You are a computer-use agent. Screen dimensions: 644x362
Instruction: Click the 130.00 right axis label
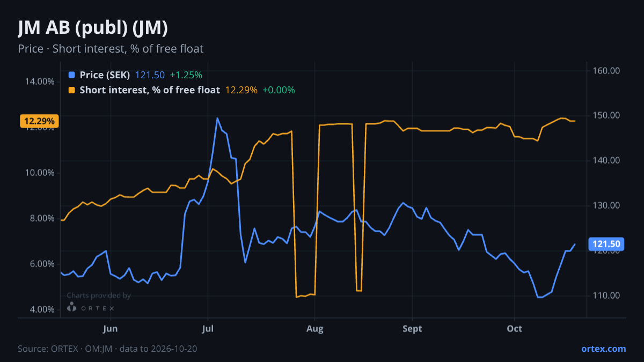click(606, 205)
